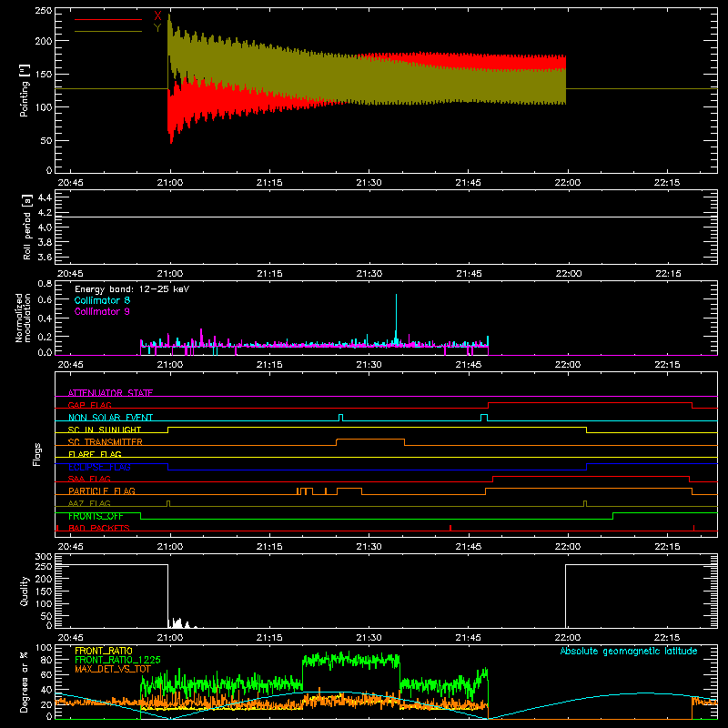
Task: Click 'Energy band: 12-25 keV' annotation
Action: click(x=132, y=289)
